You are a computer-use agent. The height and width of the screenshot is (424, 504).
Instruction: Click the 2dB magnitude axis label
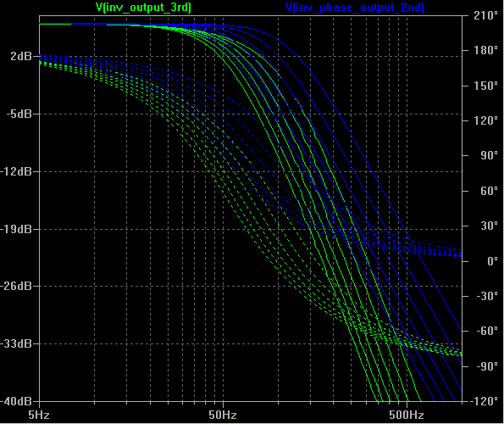21,56
